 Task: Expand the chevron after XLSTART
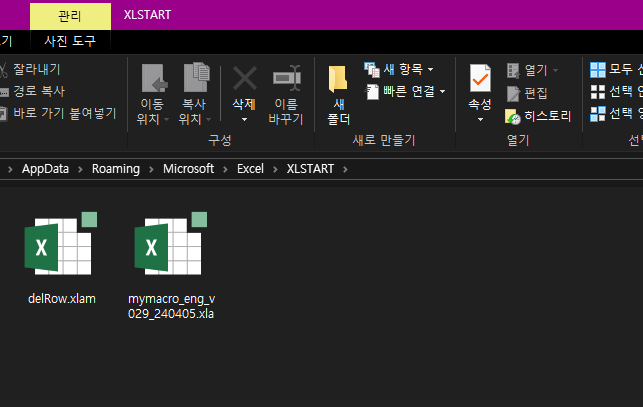coord(345,169)
